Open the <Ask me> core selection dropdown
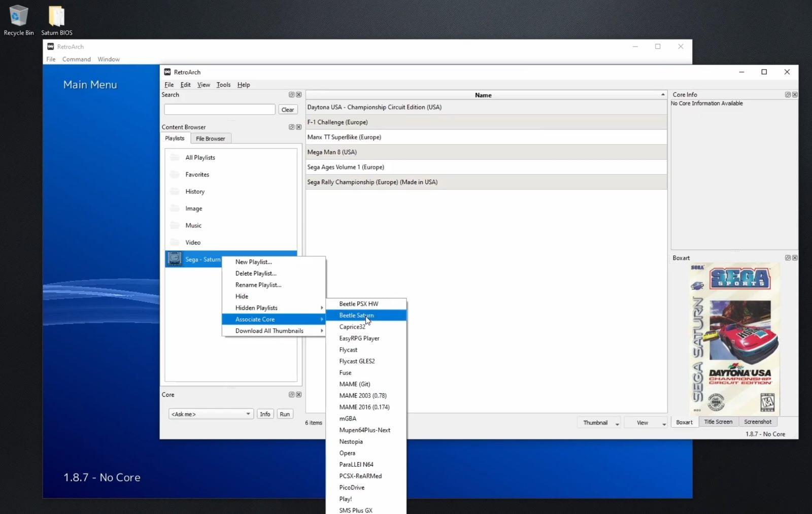 coord(210,414)
